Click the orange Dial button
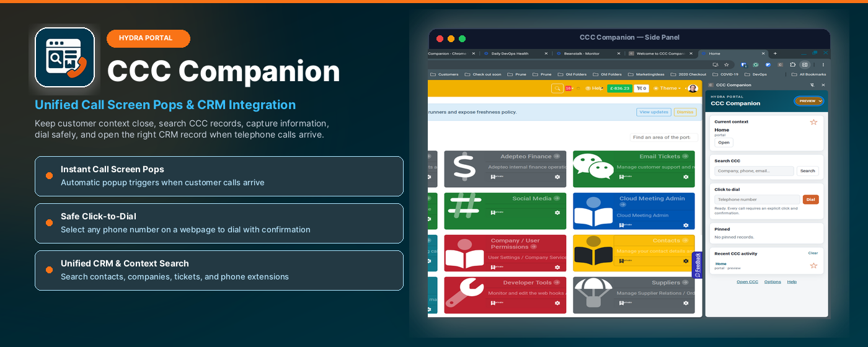Viewport: 868px width, 347px height. click(x=810, y=200)
